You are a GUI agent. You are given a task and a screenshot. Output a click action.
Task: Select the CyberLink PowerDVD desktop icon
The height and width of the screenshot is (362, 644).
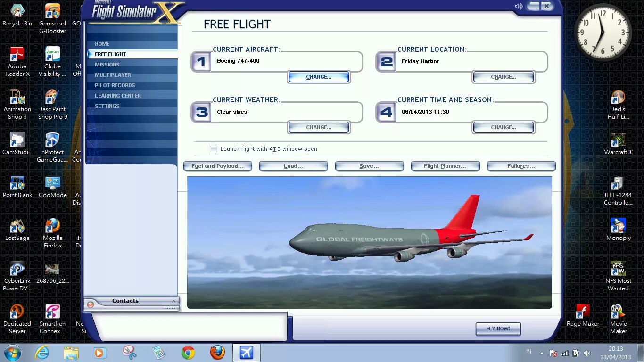17,276
